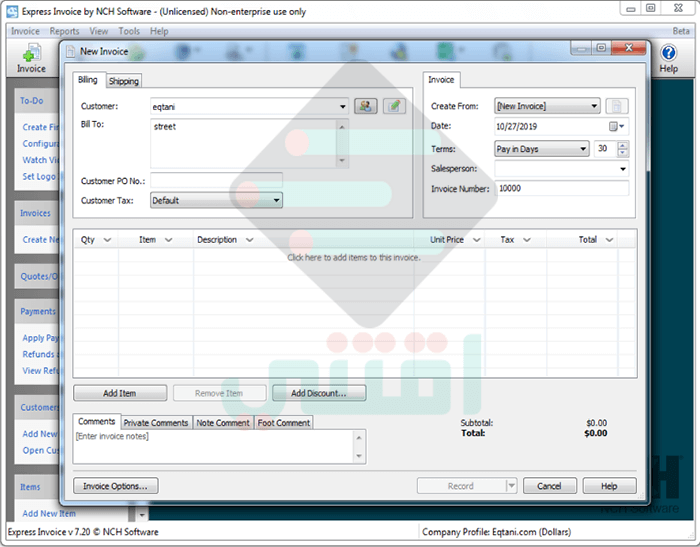This screenshot has width=700, height=547.
Task: Click the edit customer pencil icon
Action: pos(394,106)
